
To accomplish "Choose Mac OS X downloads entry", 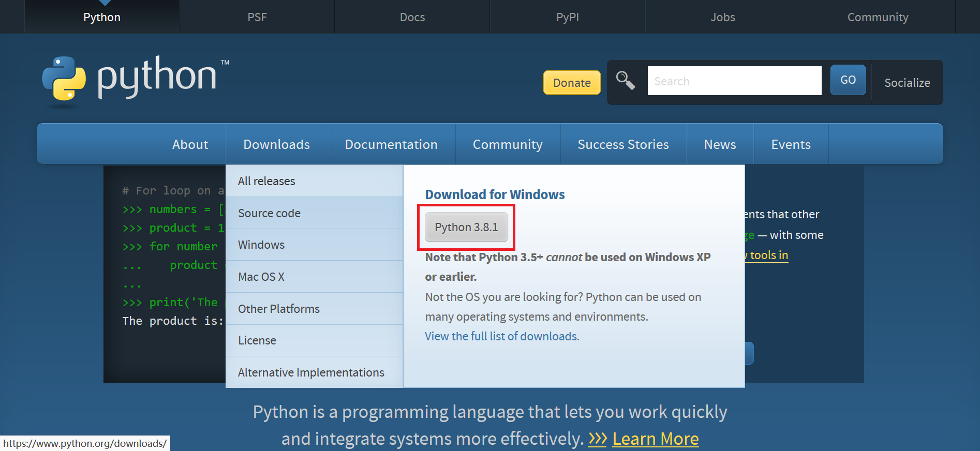I will [x=261, y=277].
